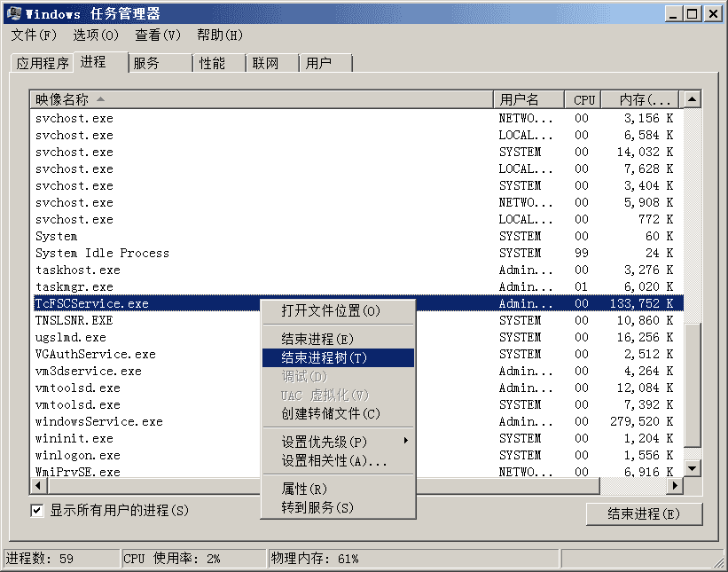Click horizontal scrollbar thumb

pos(323,486)
